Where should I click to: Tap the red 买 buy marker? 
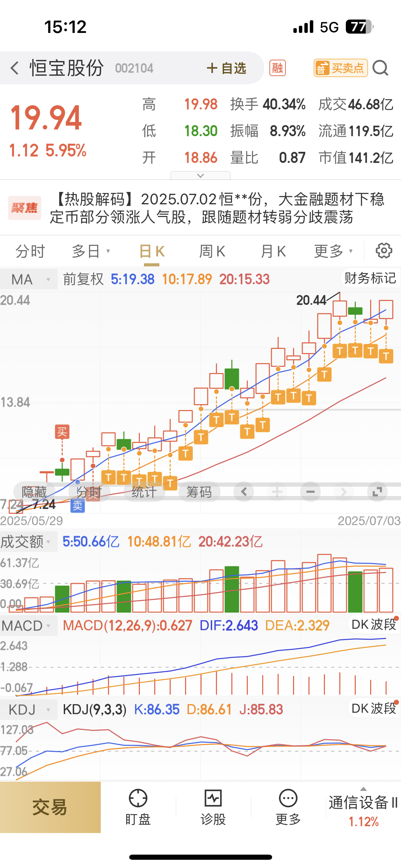(x=62, y=432)
